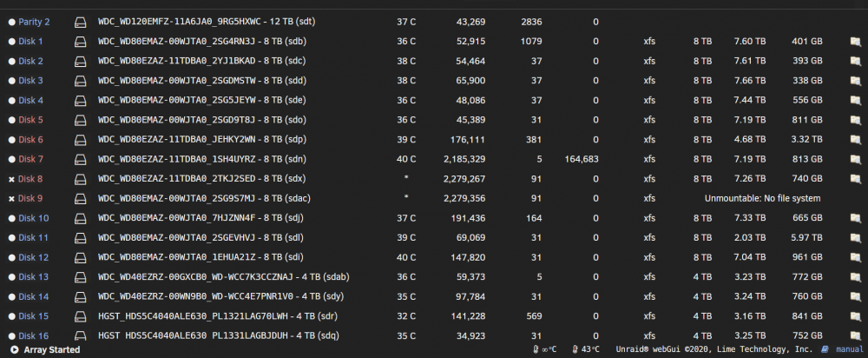
Task: Click the 43°C temperature indicator in footer
Action: (586, 349)
